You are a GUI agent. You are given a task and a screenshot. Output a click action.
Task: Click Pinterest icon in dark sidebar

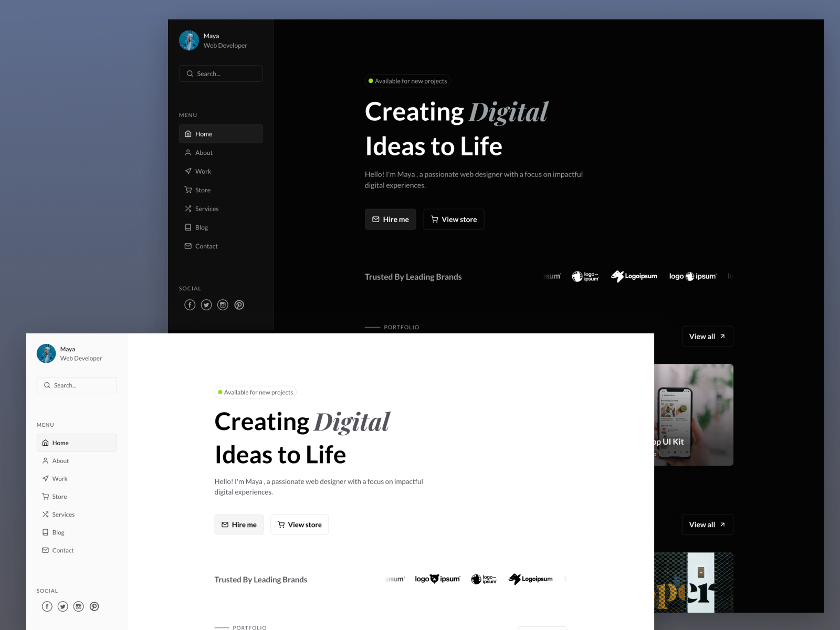pyautogui.click(x=239, y=305)
